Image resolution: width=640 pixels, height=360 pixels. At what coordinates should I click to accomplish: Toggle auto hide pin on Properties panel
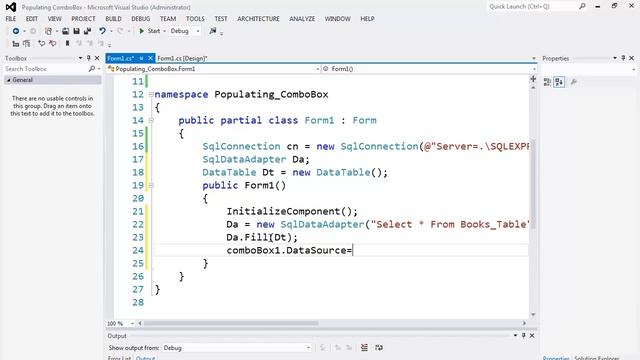click(x=623, y=58)
